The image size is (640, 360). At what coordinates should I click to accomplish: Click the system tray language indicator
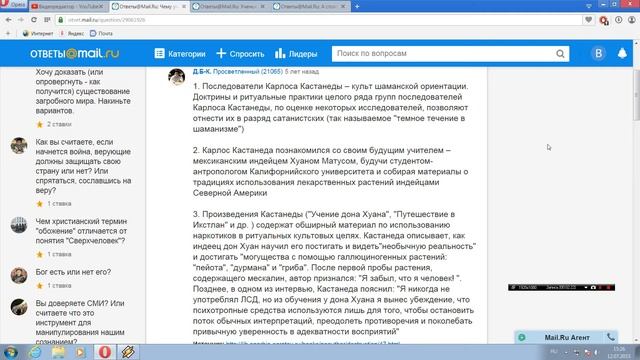[x=554, y=351]
